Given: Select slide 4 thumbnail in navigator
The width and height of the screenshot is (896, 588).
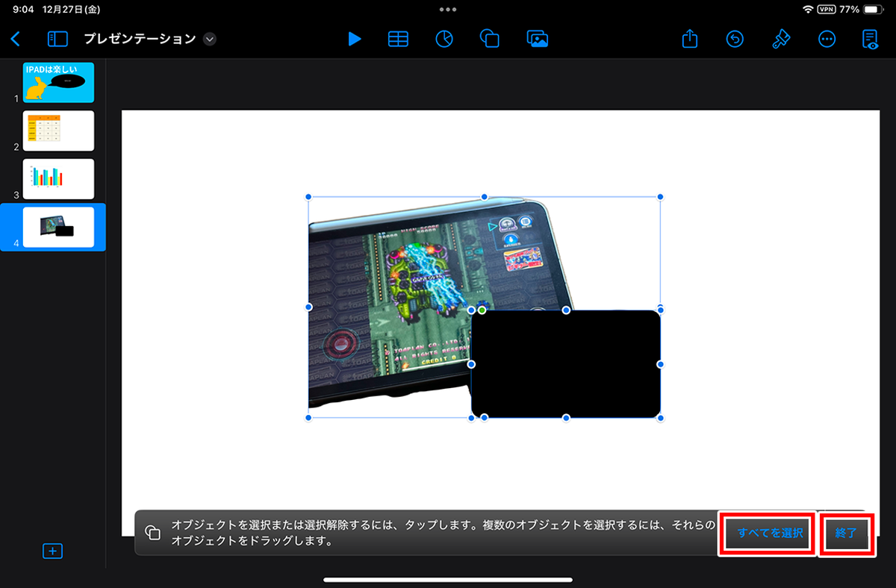Looking at the screenshot, I should (x=58, y=227).
